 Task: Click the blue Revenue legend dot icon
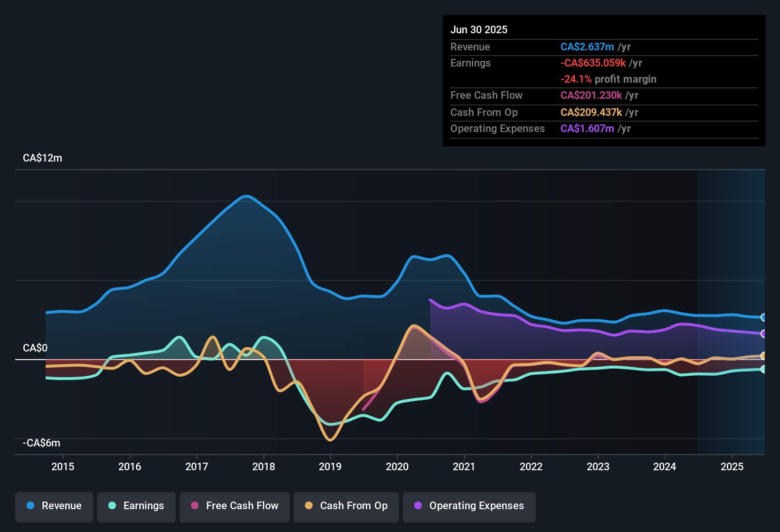click(30, 506)
